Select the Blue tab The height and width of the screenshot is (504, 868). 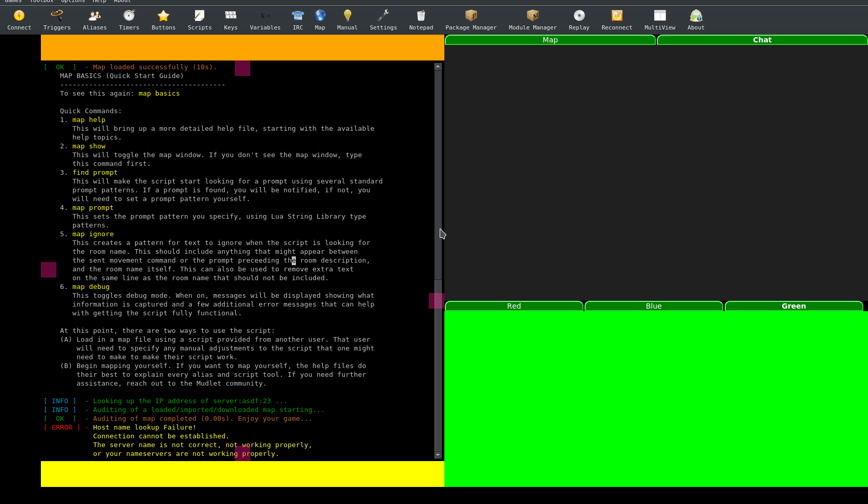tap(654, 306)
